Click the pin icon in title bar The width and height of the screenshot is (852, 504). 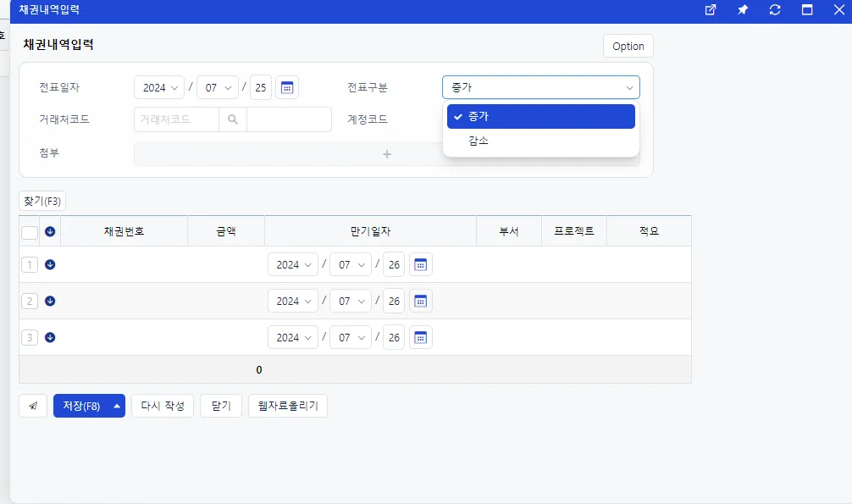(742, 10)
